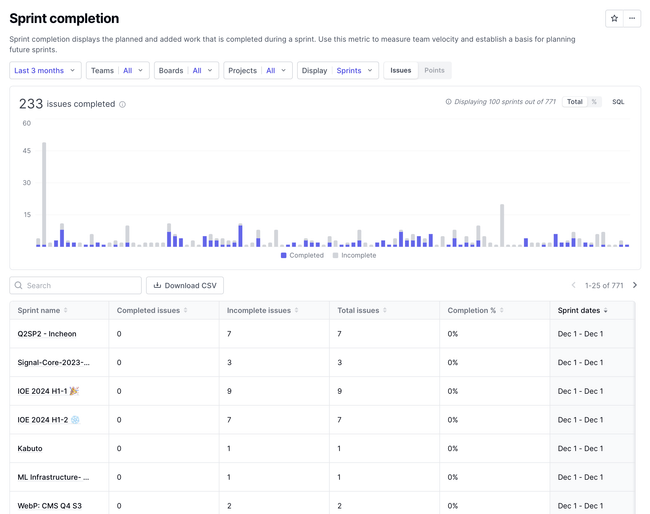Click into the Search field

[x=75, y=285]
